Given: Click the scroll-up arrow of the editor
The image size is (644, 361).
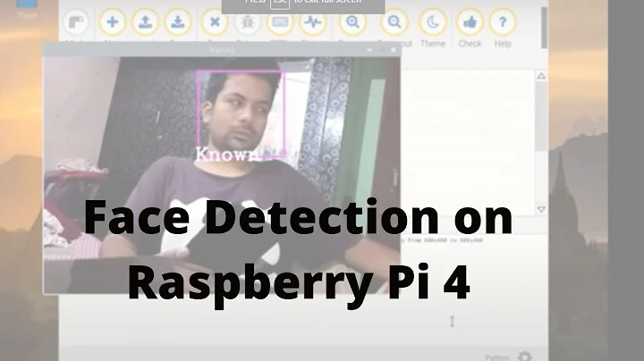Looking at the screenshot, I should tap(541, 76).
